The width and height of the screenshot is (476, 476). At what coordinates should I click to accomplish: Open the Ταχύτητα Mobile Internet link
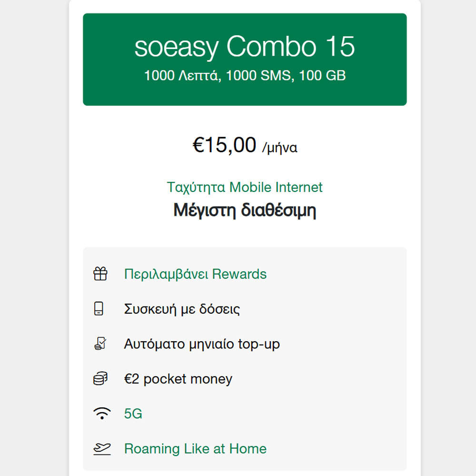(x=245, y=187)
